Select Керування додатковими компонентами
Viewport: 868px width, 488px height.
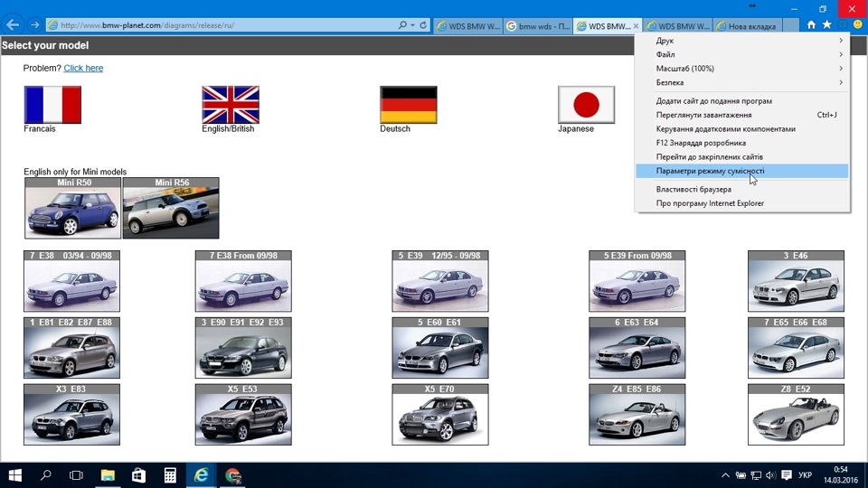pyautogui.click(x=742, y=129)
